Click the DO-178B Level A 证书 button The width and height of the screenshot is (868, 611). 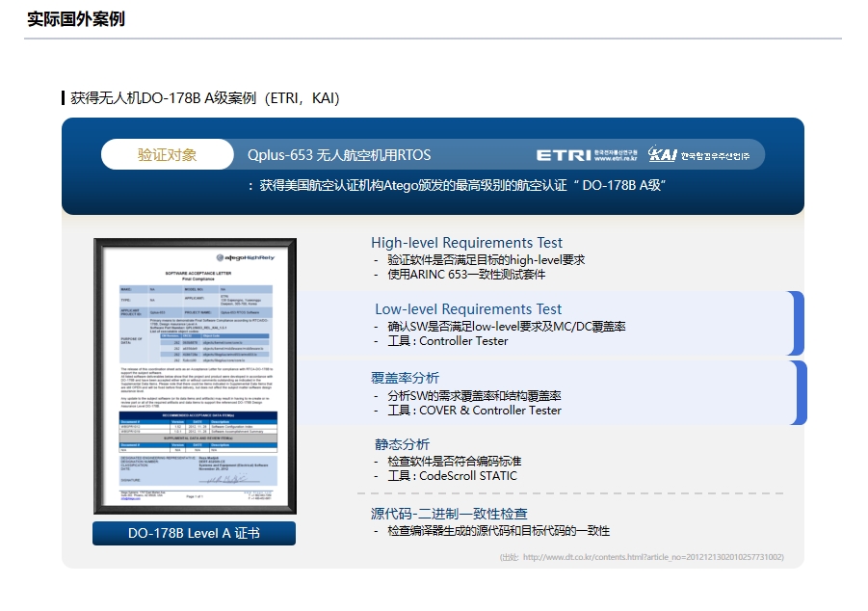tap(194, 534)
